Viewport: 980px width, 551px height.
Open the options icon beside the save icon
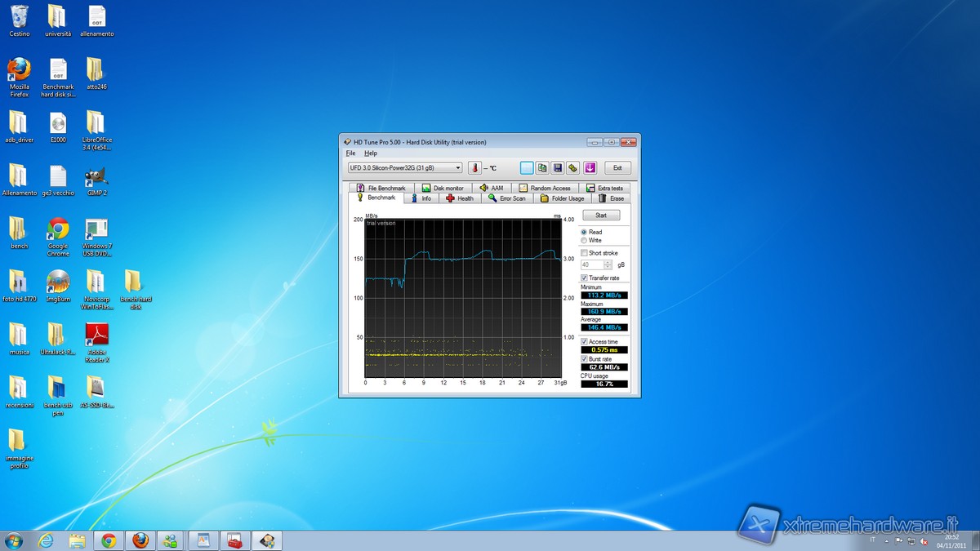pyautogui.click(x=573, y=168)
